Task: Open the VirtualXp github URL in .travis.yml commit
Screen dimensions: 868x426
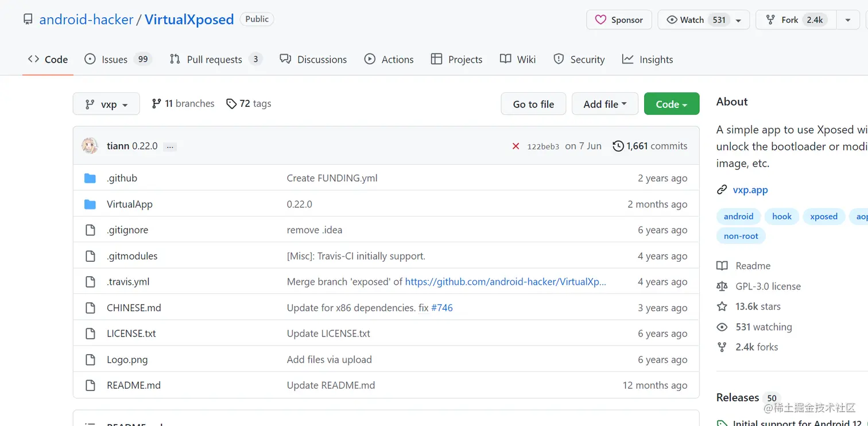Action: click(x=505, y=282)
